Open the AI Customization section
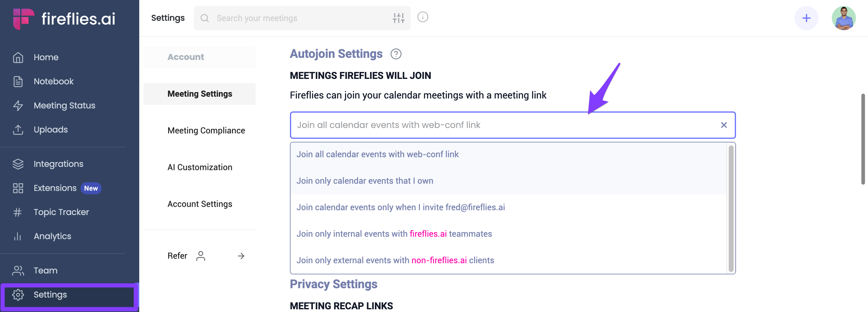 click(x=200, y=167)
